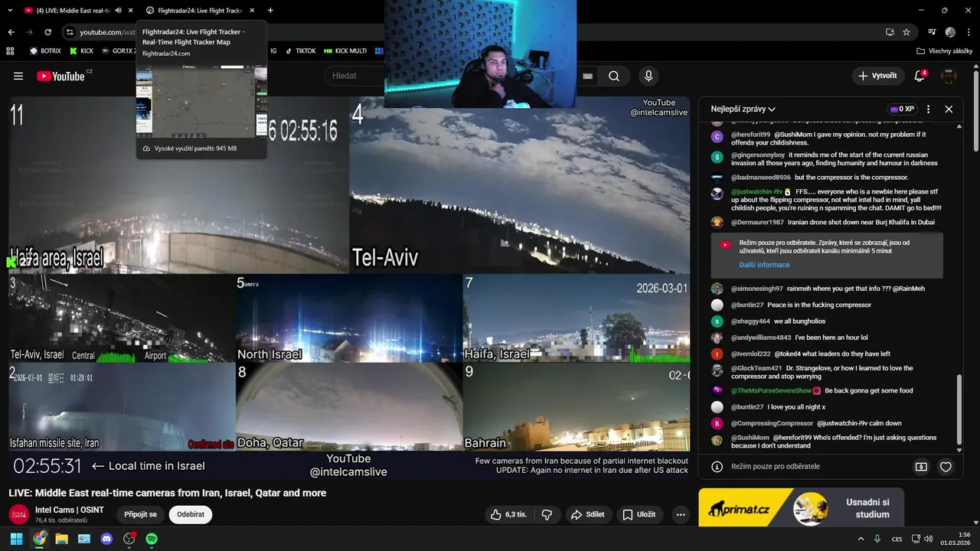Click the Hledat search field
Screen dimensions: 980x551
pyautogui.click(x=356, y=76)
